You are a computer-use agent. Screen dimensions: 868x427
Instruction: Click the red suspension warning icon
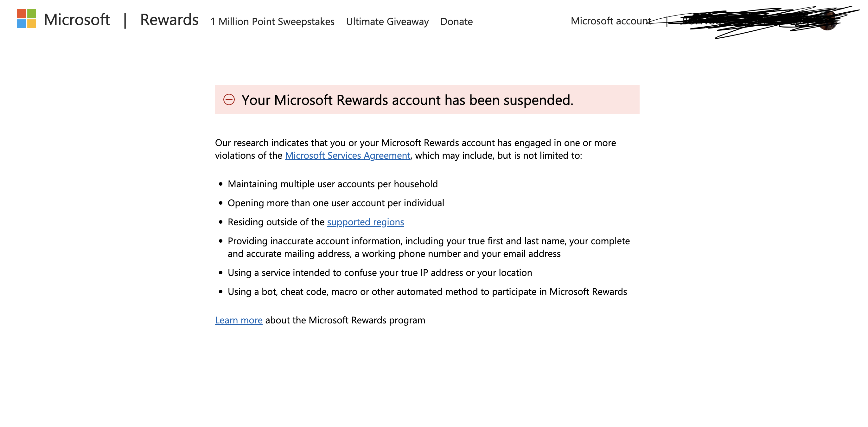[x=229, y=99]
